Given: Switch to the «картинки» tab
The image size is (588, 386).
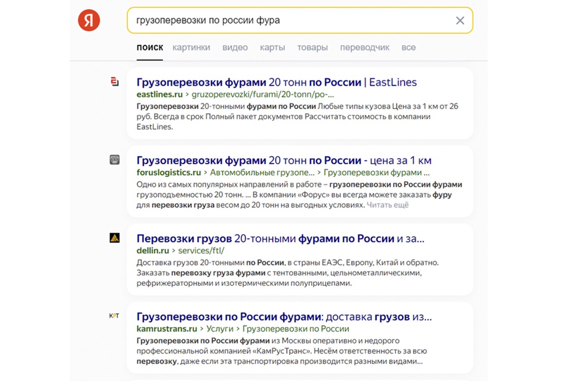Looking at the screenshot, I should (191, 47).
